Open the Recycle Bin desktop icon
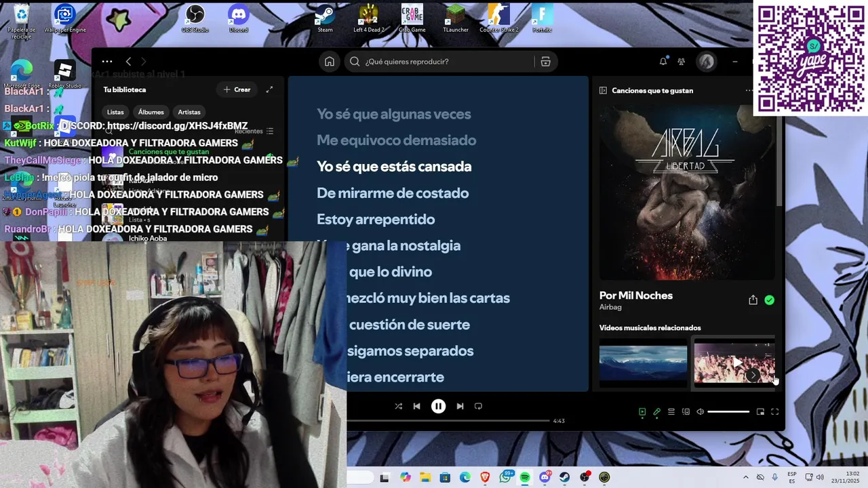The height and width of the screenshot is (488, 868). click(x=22, y=20)
